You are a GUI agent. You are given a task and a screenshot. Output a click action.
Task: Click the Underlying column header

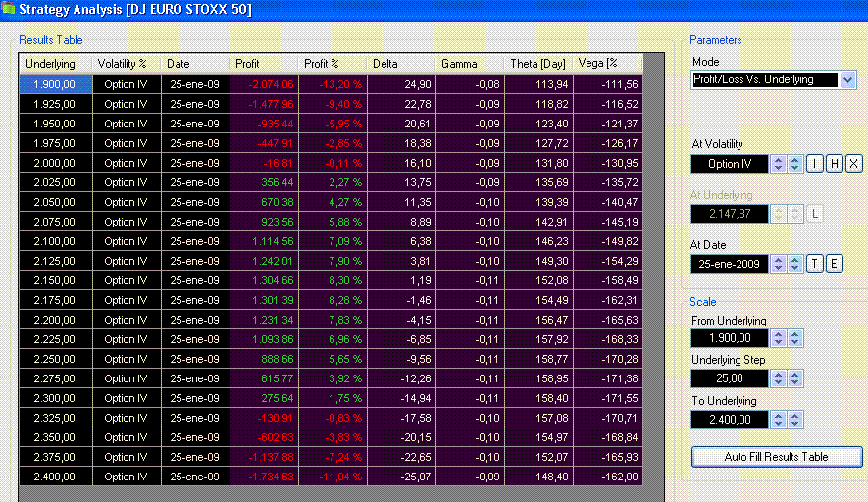click(x=56, y=64)
